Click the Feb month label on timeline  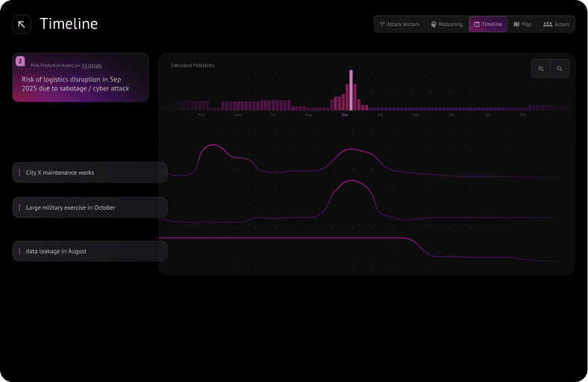[x=523, y=115]
